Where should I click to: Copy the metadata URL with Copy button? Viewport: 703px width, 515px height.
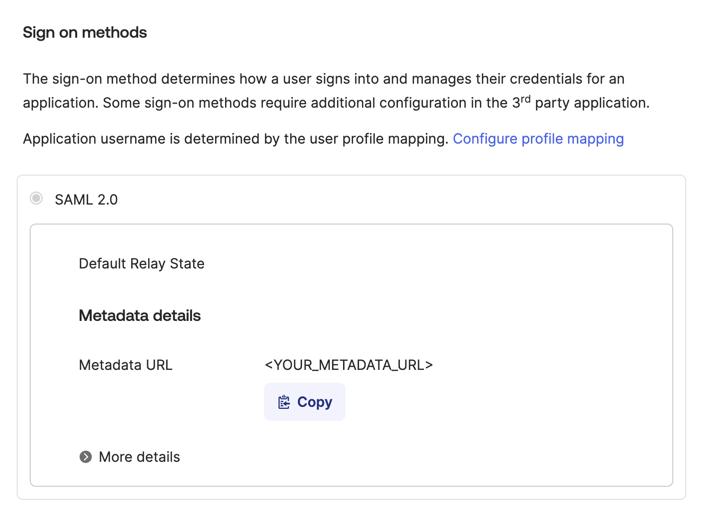[x=304, y=402]
